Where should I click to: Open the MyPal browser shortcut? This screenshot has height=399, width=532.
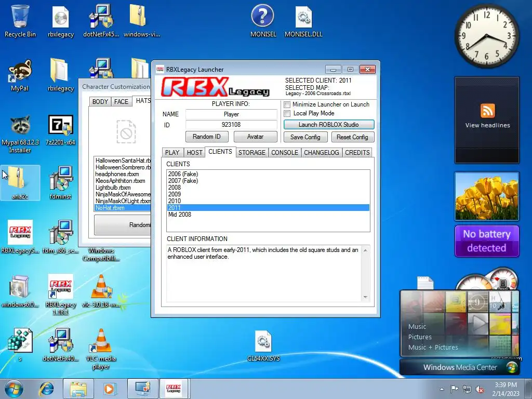coord(20,75)
